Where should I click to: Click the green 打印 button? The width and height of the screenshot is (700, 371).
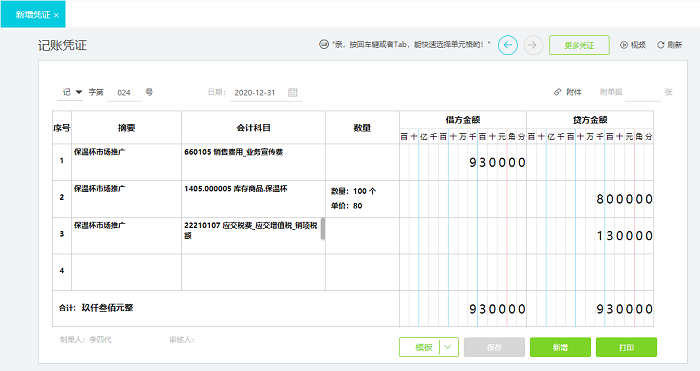[x=626, y=347]
